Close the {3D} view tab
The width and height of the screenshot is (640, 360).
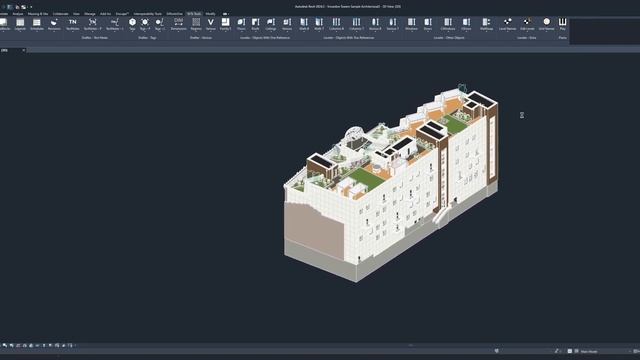pyautogui.click(x=23, y=50)
